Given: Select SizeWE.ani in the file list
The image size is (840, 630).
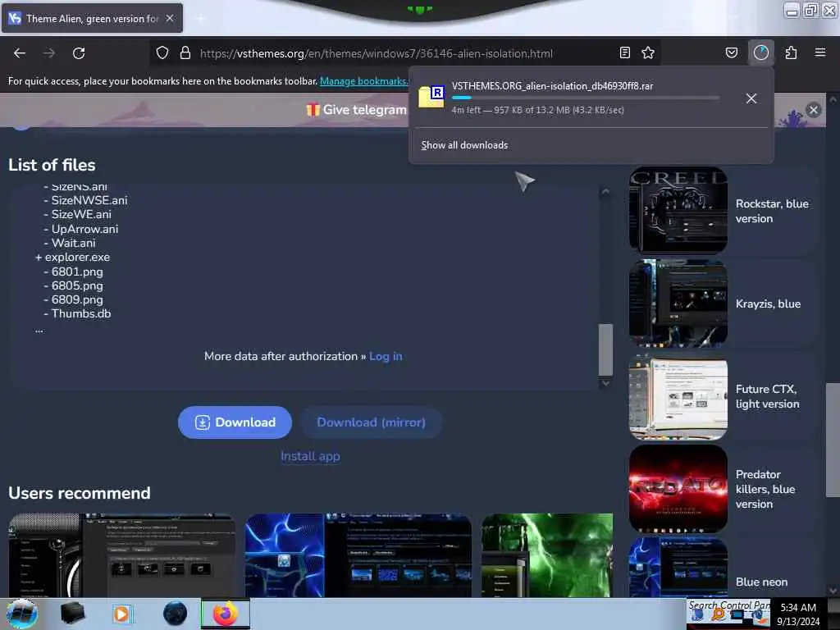Looking at the screenshot, I should tap(81, 214).
